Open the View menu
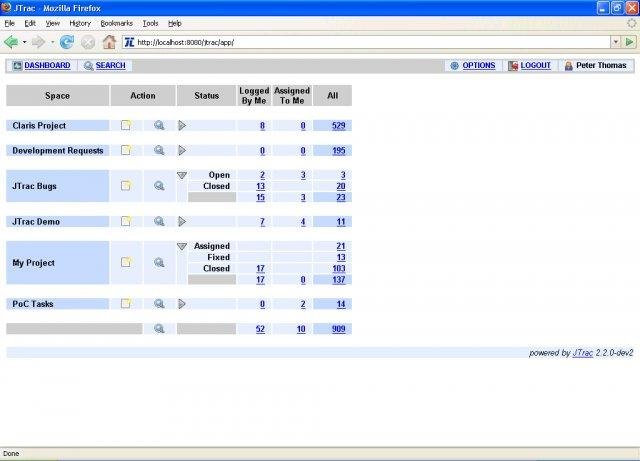 tap(53, 23)
